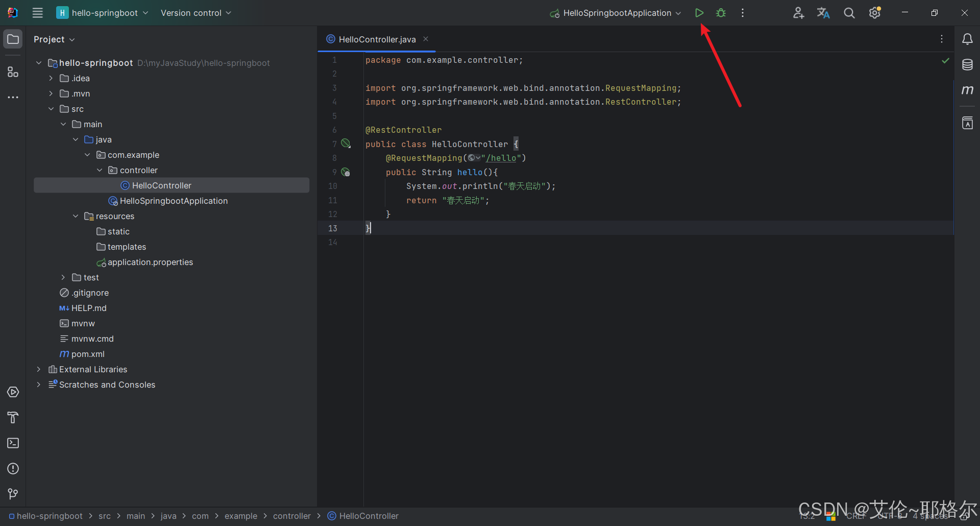Open the Project view selector dropdown
The height and width of the screenshot is (526, 980).
pyautogui.click(x=54, y=39)
